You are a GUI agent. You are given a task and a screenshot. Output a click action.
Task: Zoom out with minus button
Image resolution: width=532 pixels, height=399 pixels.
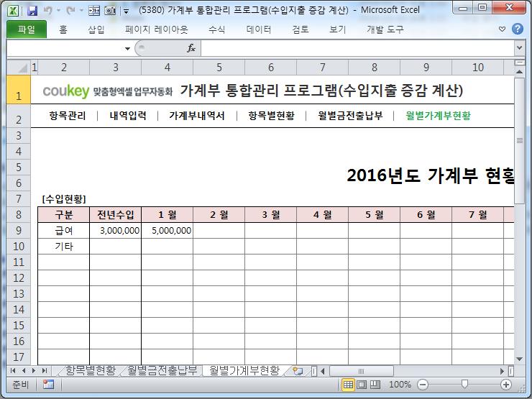(423, 385)
